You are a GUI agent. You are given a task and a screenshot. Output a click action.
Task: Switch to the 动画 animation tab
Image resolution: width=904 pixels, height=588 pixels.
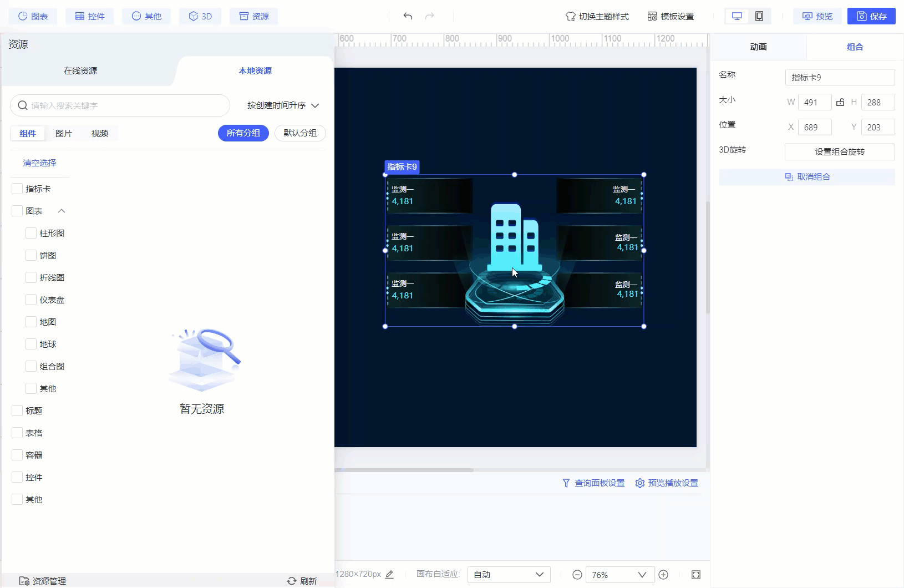point(758,47)
